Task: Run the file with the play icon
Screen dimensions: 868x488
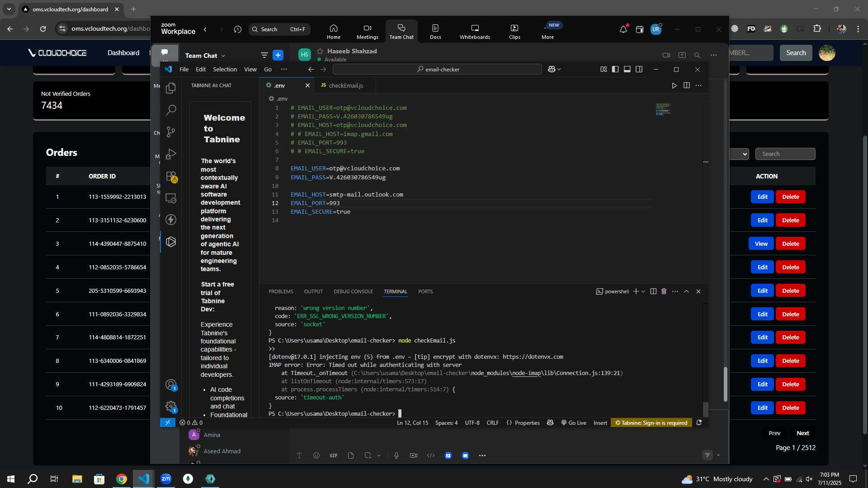Action: coord(674,85)
